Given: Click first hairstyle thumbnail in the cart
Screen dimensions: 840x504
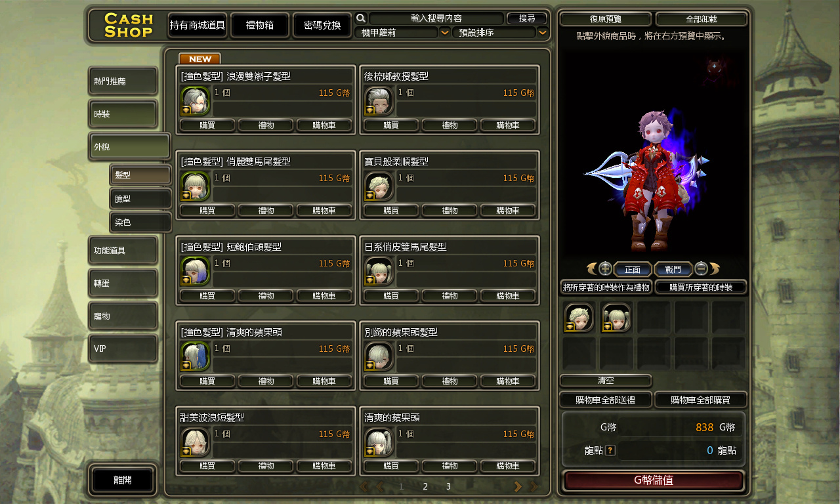Looking at the screenshot, I should pyautogui.click(x=579, y=318).
